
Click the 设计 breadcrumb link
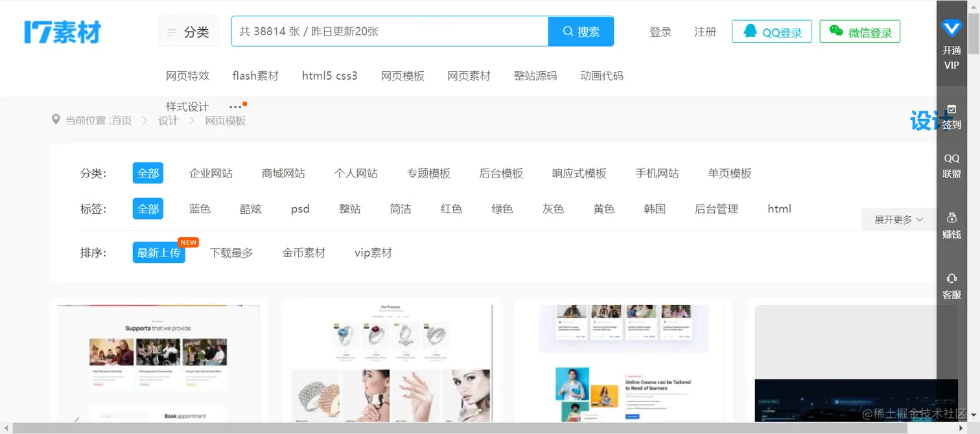tap(168, 120)
